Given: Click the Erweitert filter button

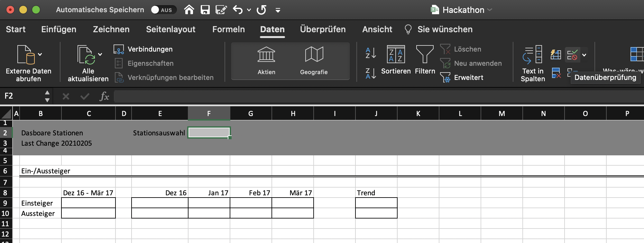Looking at the screenshot, I should tap(462, 78).
